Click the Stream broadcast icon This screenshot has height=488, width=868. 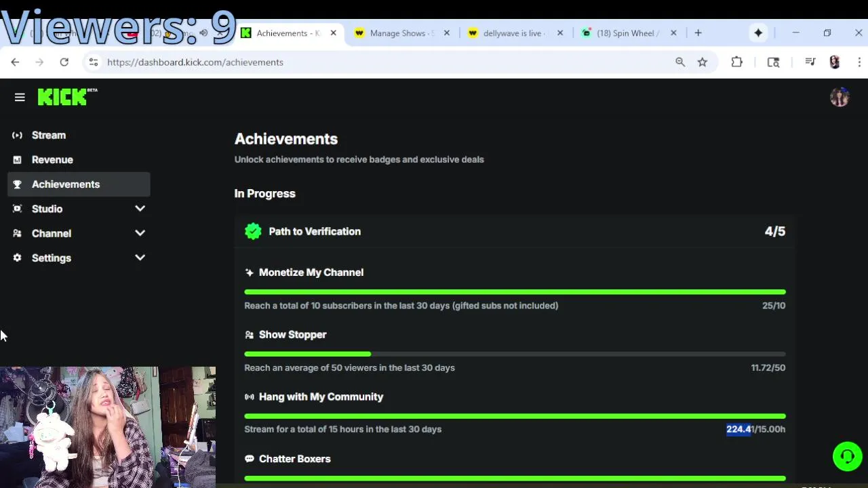point(17,136)
